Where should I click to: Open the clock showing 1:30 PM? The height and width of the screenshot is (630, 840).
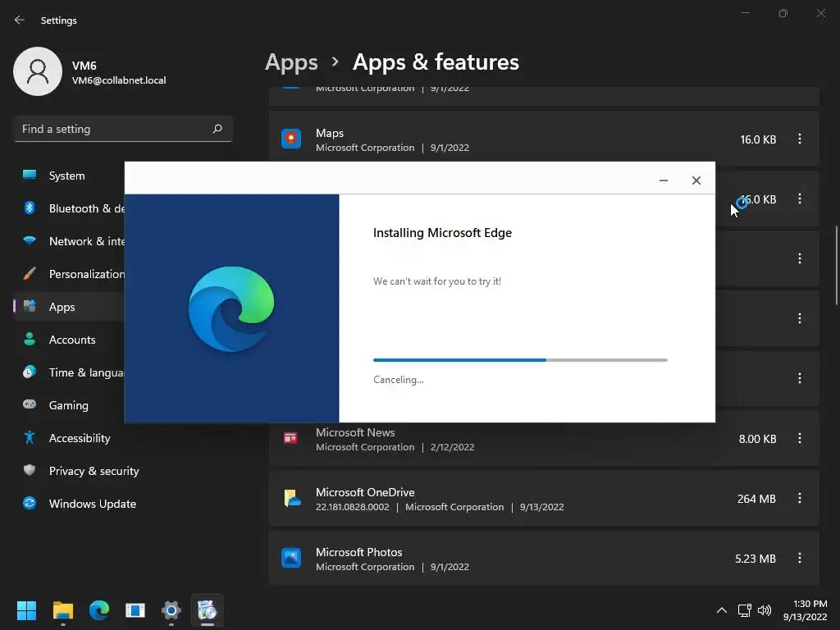coord(806,610)
